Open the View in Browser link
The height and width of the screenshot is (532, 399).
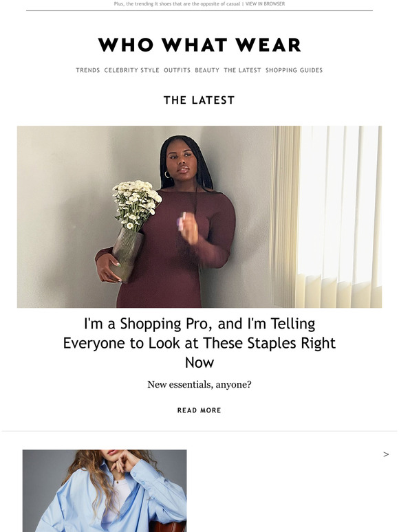coord(266,3)
